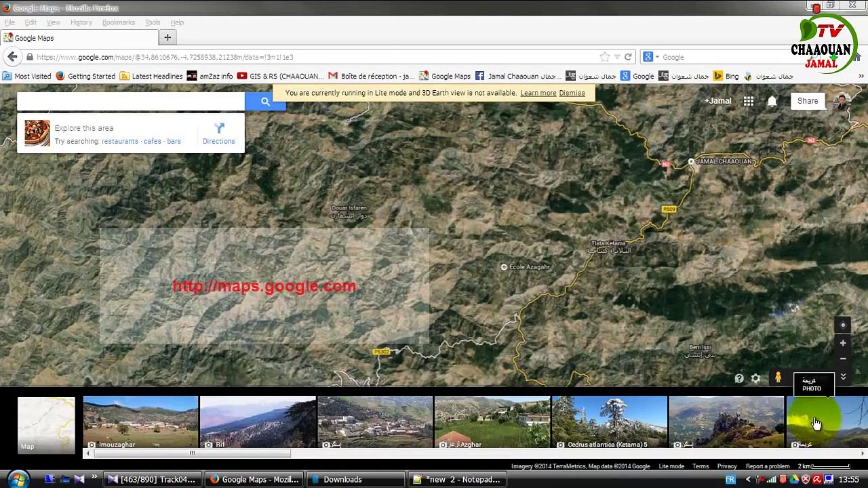
Task: Zoom in with the plus button
Action: (843, 344)
